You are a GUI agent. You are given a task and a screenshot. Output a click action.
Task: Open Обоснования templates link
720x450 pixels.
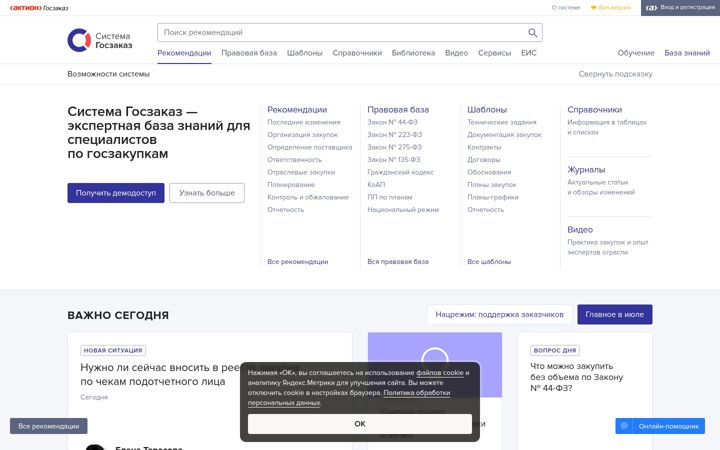[x=489, y=172]
